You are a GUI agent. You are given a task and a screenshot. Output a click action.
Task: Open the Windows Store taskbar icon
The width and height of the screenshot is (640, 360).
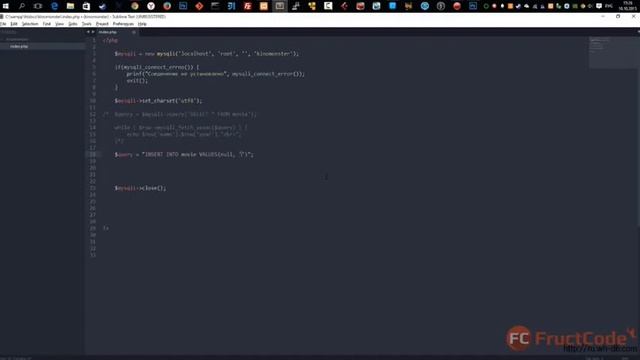86,6
